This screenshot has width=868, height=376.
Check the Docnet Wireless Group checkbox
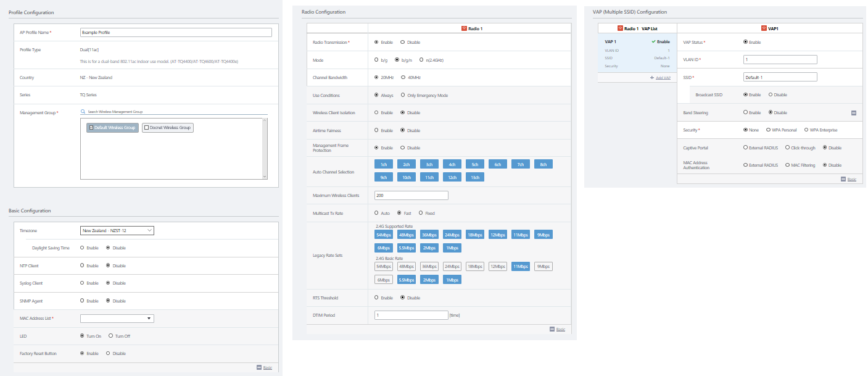(146, 128)
